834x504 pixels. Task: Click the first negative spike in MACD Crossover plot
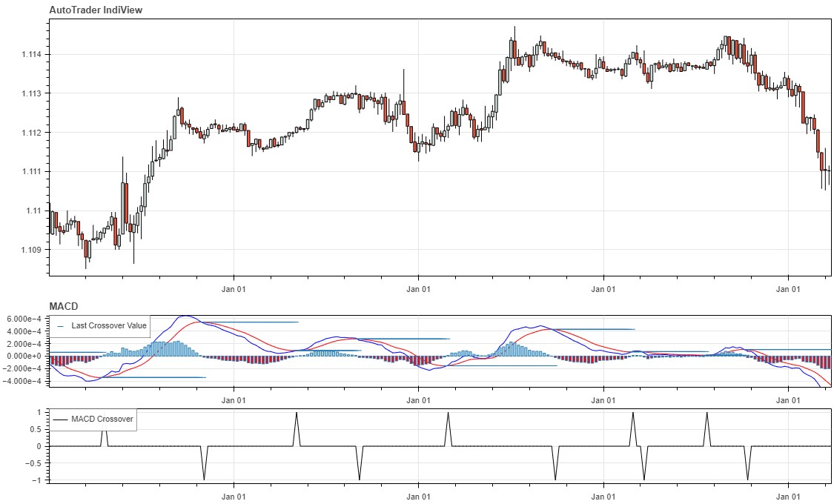tap(205, 463)
